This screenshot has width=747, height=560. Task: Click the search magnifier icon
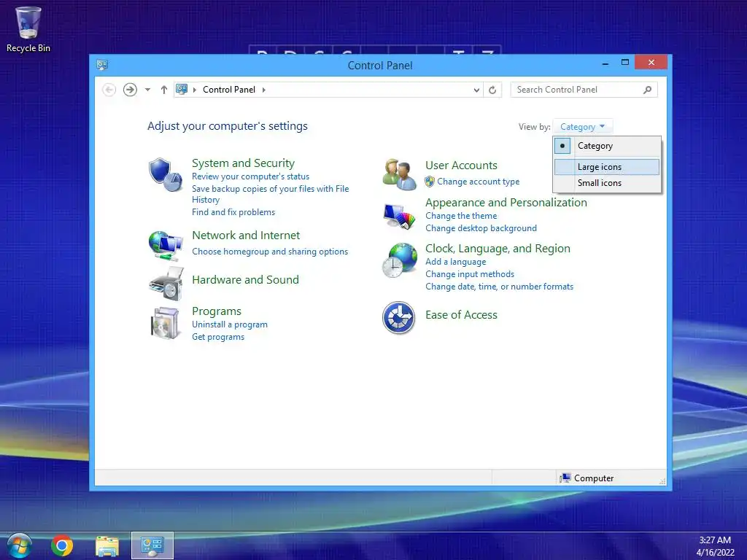click(648, 90)
